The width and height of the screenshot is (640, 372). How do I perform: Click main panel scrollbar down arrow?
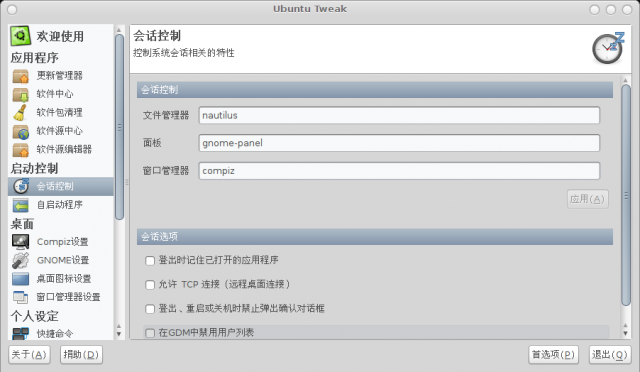(625, 333)
